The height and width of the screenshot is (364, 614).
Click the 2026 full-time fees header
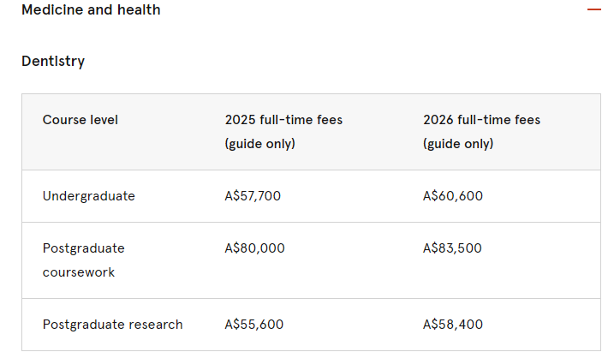click(481, 120)
